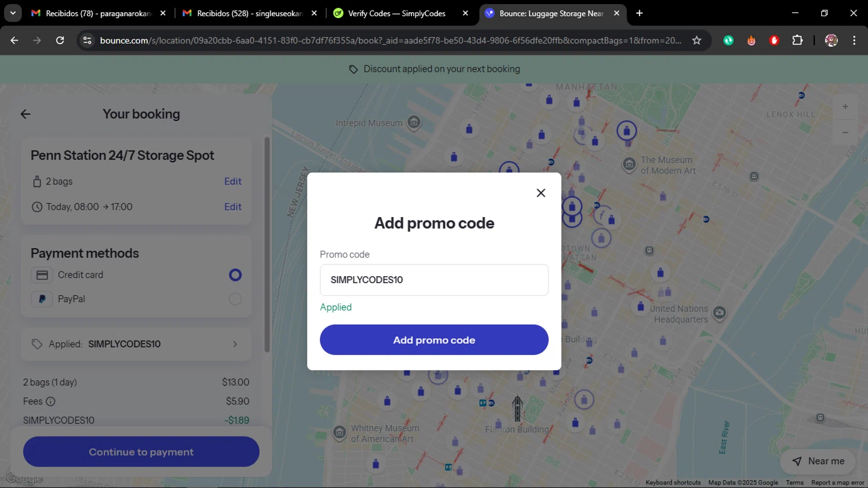Click the Flatiron Building map icon
Screen dimensions: 868x488
517,409
